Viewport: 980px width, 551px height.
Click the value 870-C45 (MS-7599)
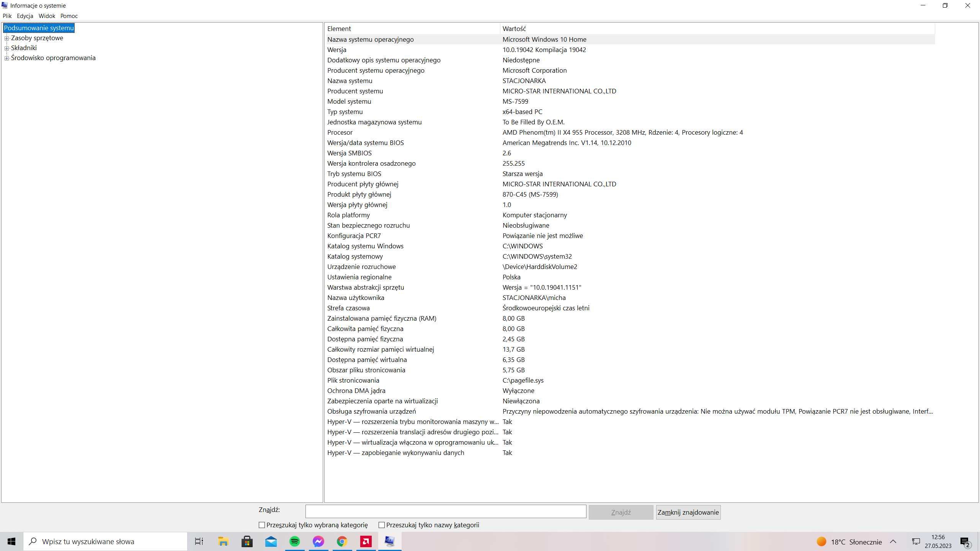pos(530,194)
